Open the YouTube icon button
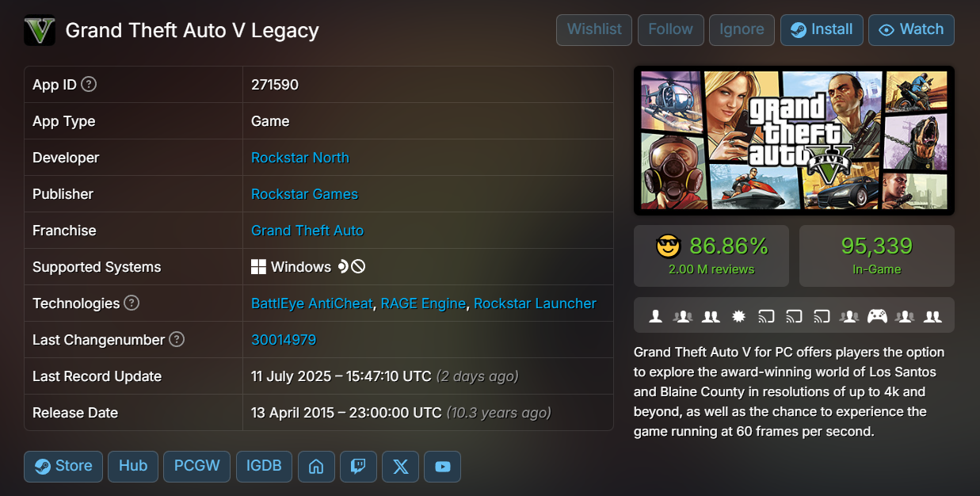This screenshot has width=980, height=496. tap(442, 467)
